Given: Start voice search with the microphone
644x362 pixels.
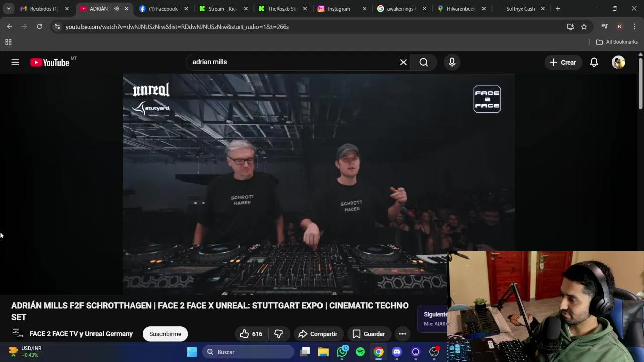Looking at the screenshot, I should coord(452,62).
